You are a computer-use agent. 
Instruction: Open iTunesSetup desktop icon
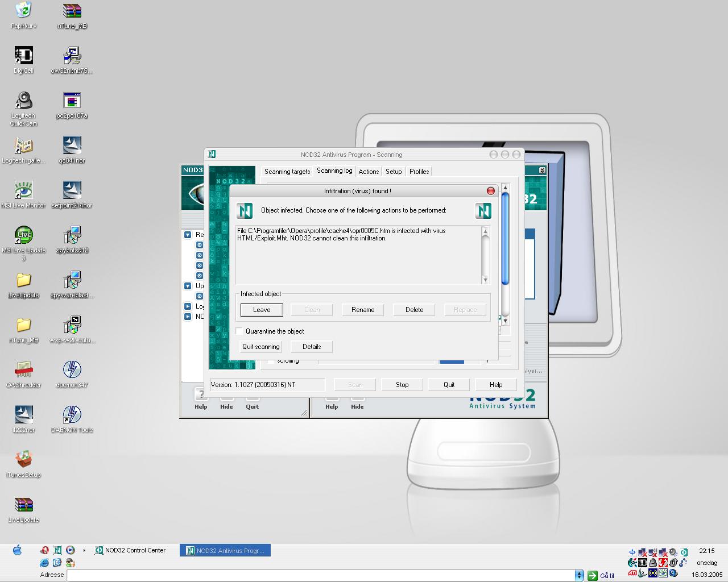click(23, 464)
